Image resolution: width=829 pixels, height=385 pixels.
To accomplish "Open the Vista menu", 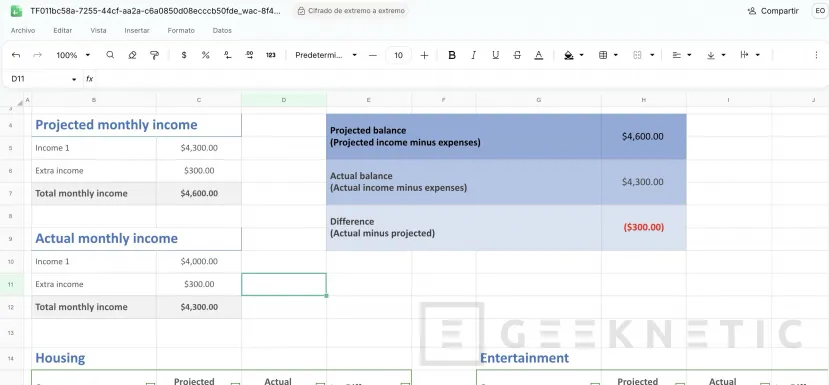I will 98,31.
